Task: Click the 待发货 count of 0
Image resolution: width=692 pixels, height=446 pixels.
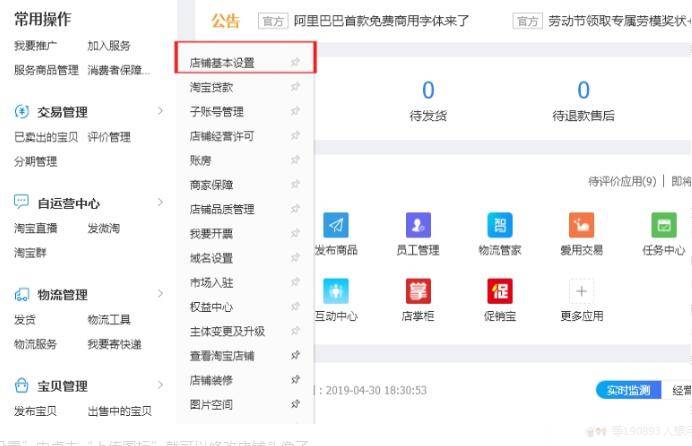Action: point(428,90)
